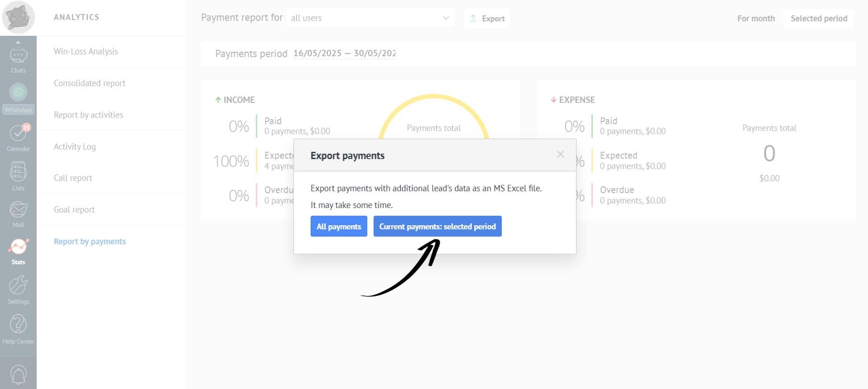Image resolution: width=868 pixels, height=389 pixels.
Task: Expand the 'all users' dropdown
Action: click(370, 18)
